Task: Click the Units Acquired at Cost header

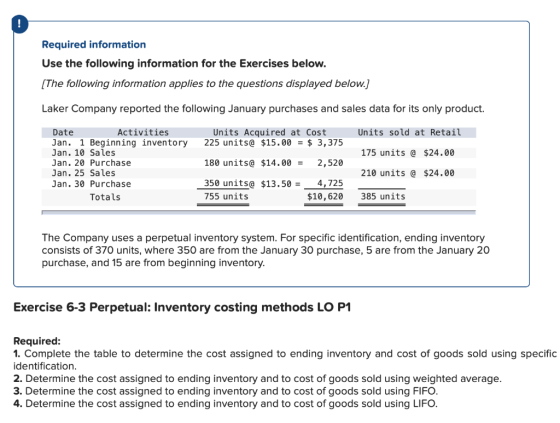Action: coord(270,133)
